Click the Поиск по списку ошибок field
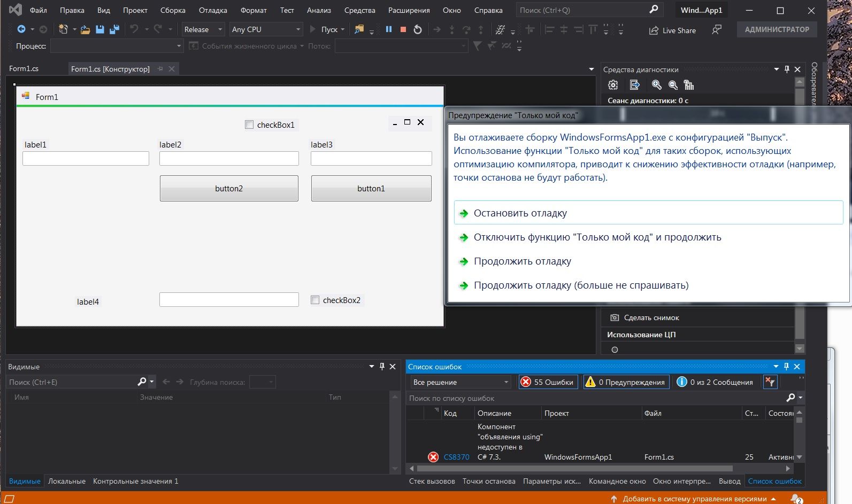 coord(594,398)
